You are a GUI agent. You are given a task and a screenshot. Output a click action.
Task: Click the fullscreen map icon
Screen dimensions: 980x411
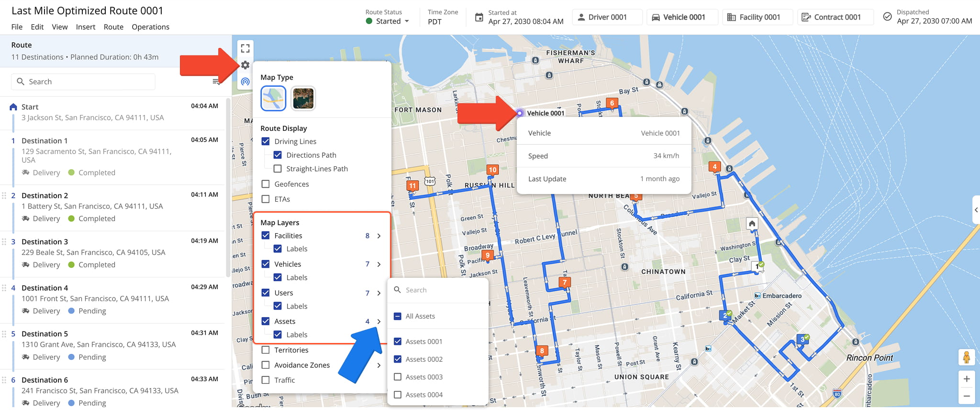point(245,48)
